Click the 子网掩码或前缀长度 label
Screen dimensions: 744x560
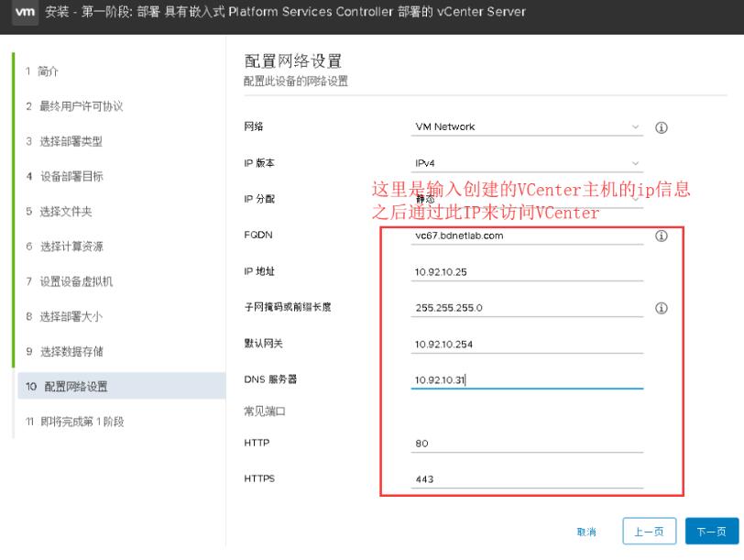288,307
